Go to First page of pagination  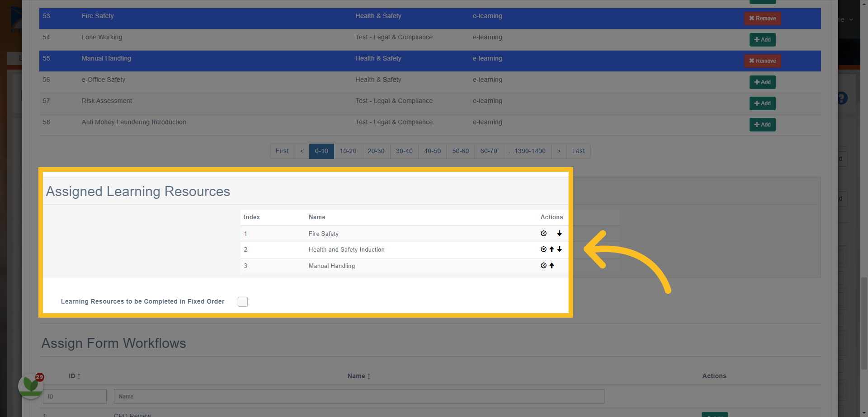(x=282, y=151)
